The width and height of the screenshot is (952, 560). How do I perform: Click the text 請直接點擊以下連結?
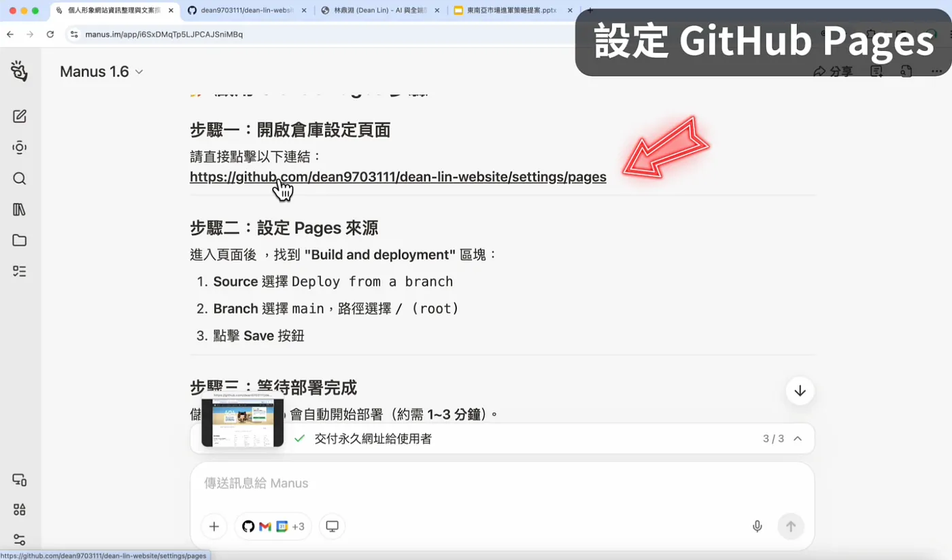(256, 157)
